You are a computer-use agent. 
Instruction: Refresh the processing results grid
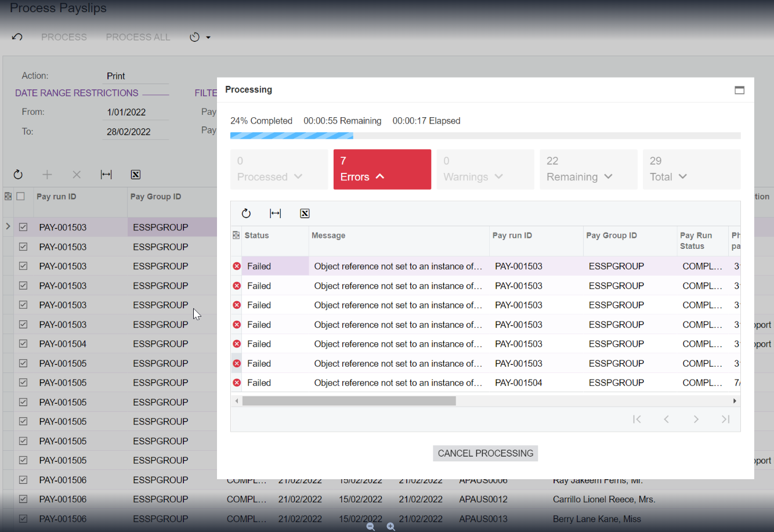(x=246, y=213)
